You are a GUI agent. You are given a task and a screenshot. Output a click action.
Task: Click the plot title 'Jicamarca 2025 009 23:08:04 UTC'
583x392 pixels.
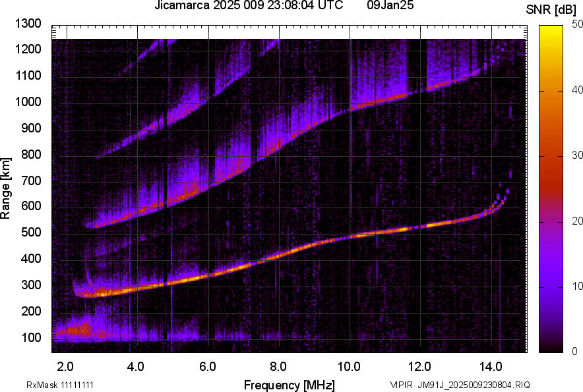249,5
